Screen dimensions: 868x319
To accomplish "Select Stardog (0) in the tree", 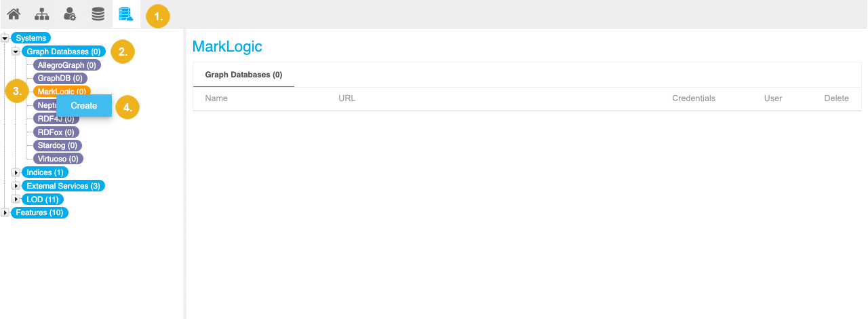I will [x=58, y=145].
